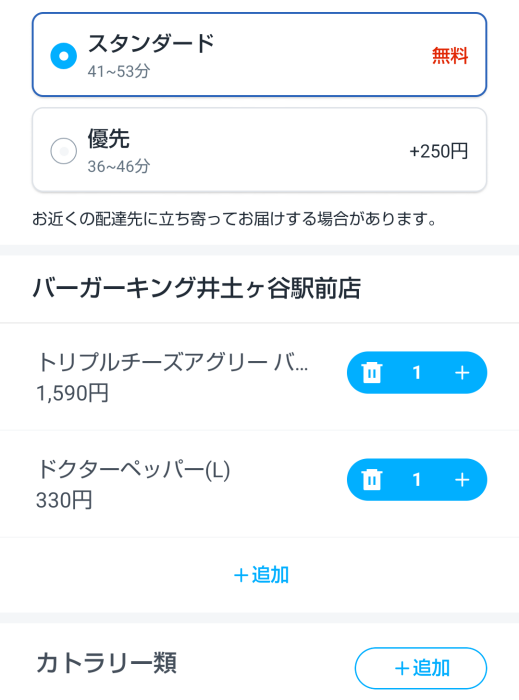Tap the 41~53分 standard delivery estimate
This screenshot has width=519, height=700.
119,71
